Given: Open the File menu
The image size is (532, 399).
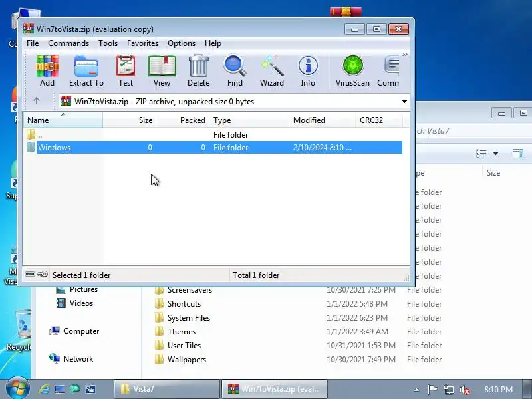Looking at the screenshot, I should click(x=33, y=43).
